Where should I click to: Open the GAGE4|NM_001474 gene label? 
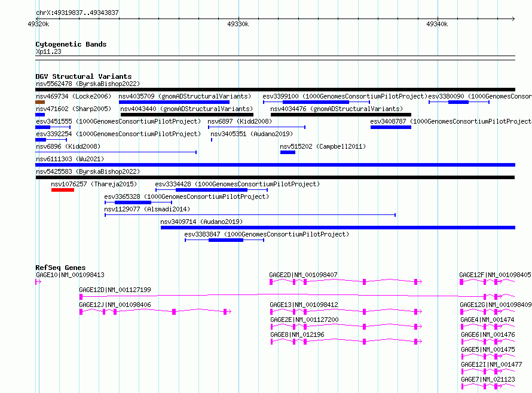[x=487, y=320]
